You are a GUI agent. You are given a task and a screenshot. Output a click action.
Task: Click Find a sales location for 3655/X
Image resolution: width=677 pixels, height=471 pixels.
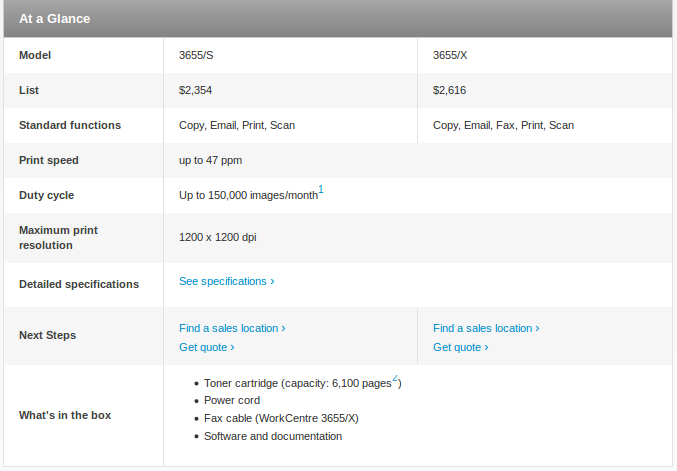coord(486,329)
